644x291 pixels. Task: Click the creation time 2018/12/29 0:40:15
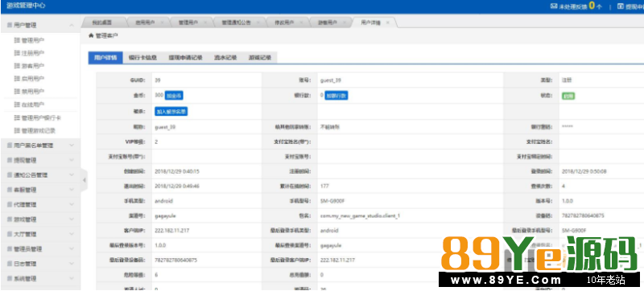coord(177,171)
